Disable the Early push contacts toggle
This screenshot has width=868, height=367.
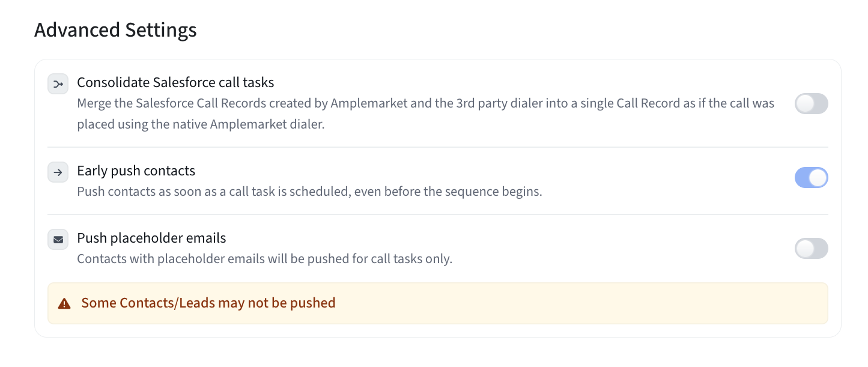tap(811, 178)
